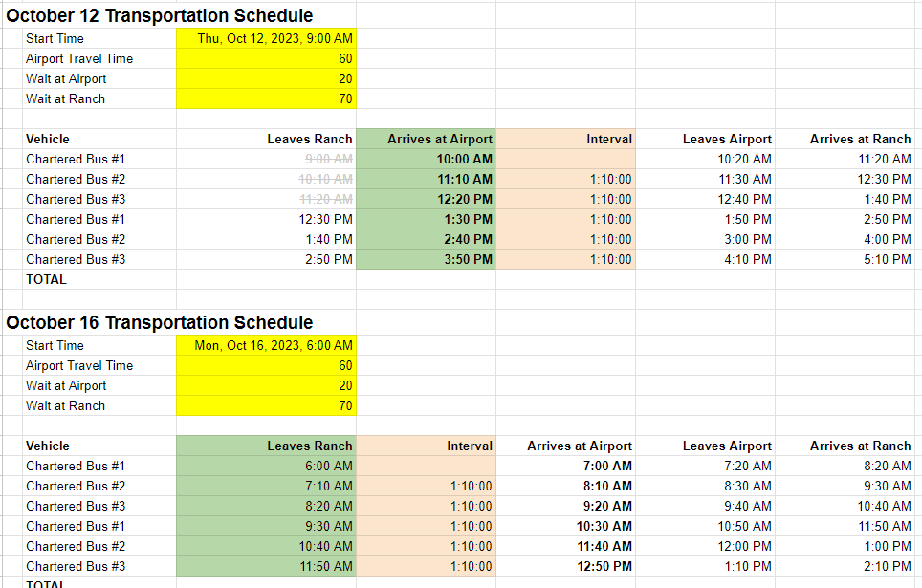The height and width of the screenshot is (588, 922).
Task: Select the 8:20 AM Leaves Ranch cell
Action: (x=267, y=507)
